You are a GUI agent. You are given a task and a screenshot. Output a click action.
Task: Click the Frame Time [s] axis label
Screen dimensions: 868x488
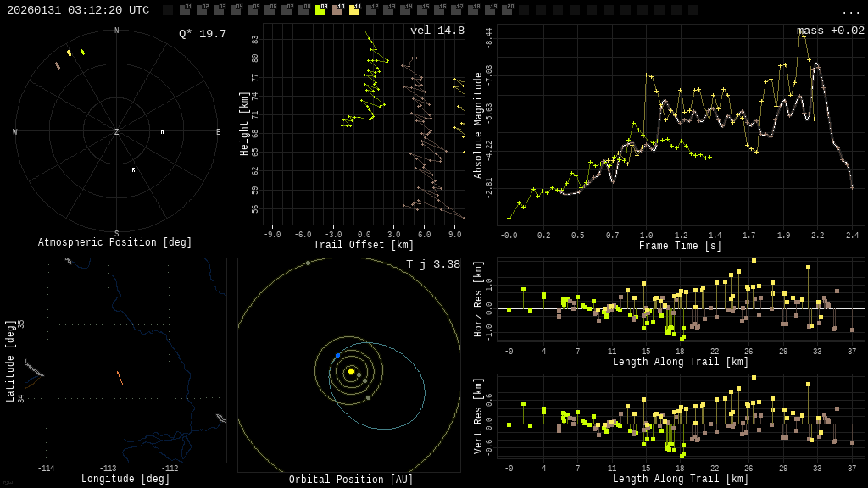(x=680, y=246)
